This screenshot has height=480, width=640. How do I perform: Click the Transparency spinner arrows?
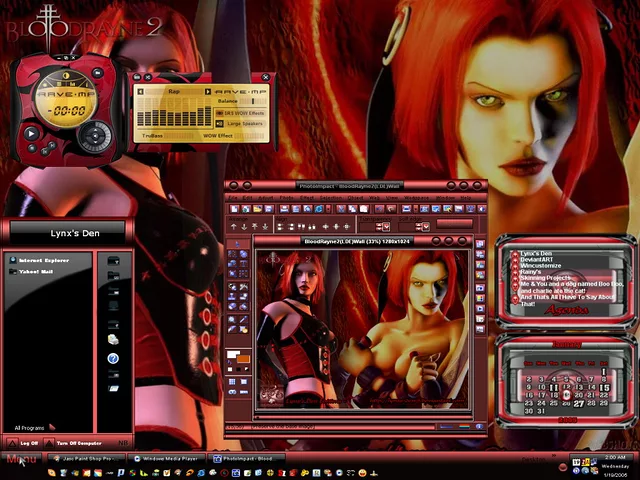click(x=378, y=227)
